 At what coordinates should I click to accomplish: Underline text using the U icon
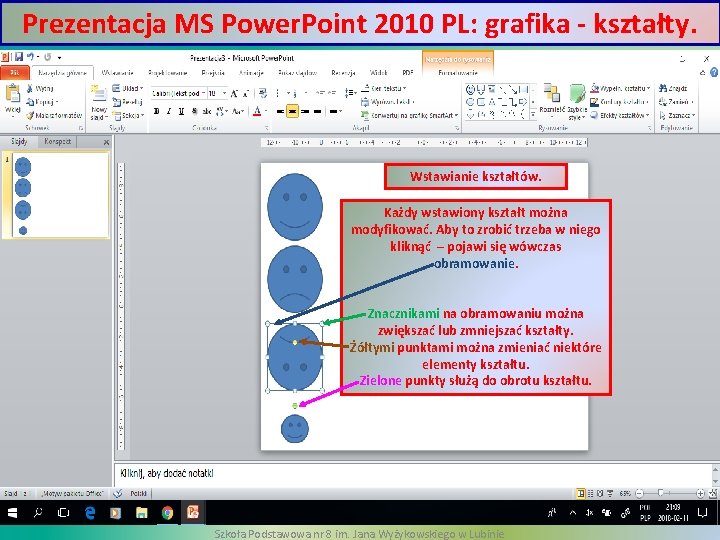(181, 111)
